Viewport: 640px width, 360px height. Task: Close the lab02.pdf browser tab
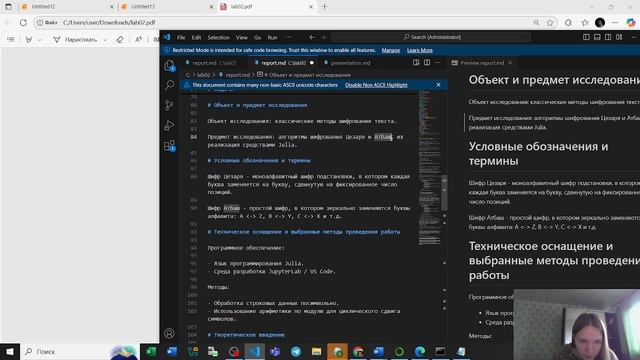tap(311, 7)
